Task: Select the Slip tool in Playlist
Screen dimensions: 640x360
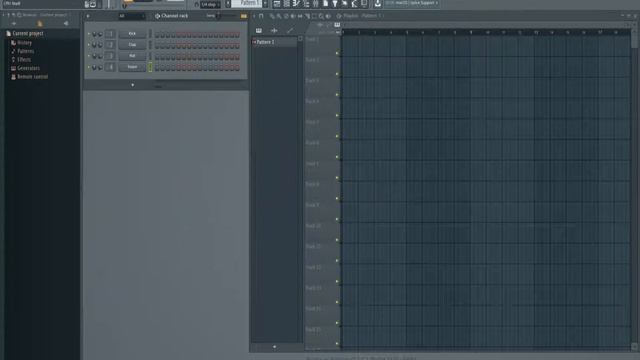Action: 300,16
